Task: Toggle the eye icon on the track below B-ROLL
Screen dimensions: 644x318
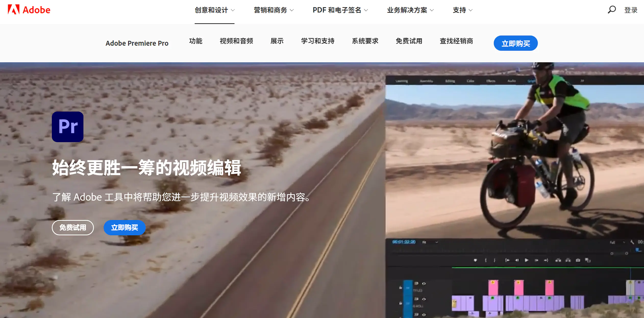Action: pyautogui.click(x=424, y=315)
